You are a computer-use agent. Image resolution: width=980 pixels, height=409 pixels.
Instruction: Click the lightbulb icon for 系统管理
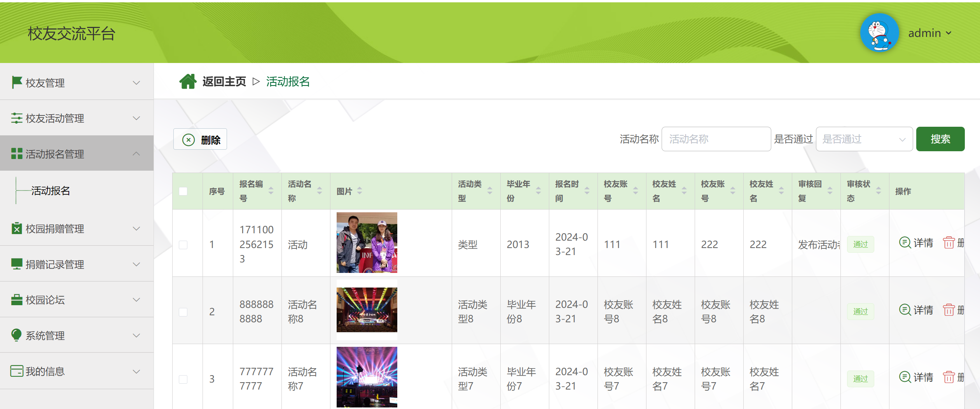coord(17,335)
